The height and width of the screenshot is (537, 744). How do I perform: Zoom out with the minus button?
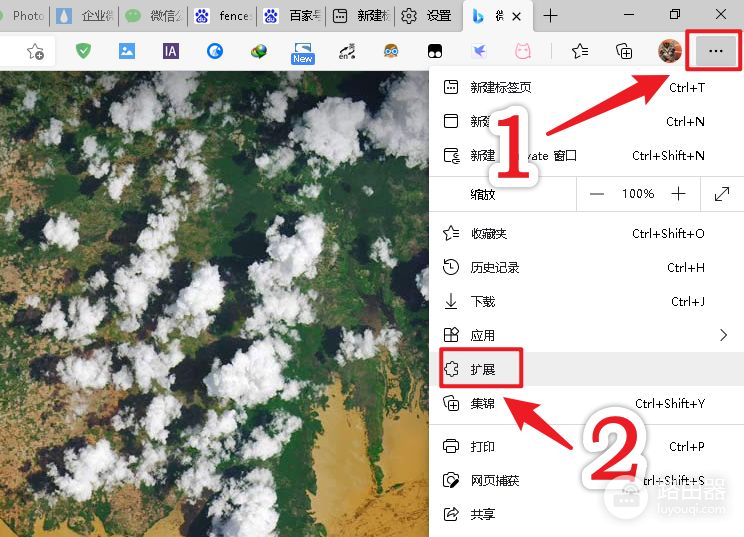point(597,194)
